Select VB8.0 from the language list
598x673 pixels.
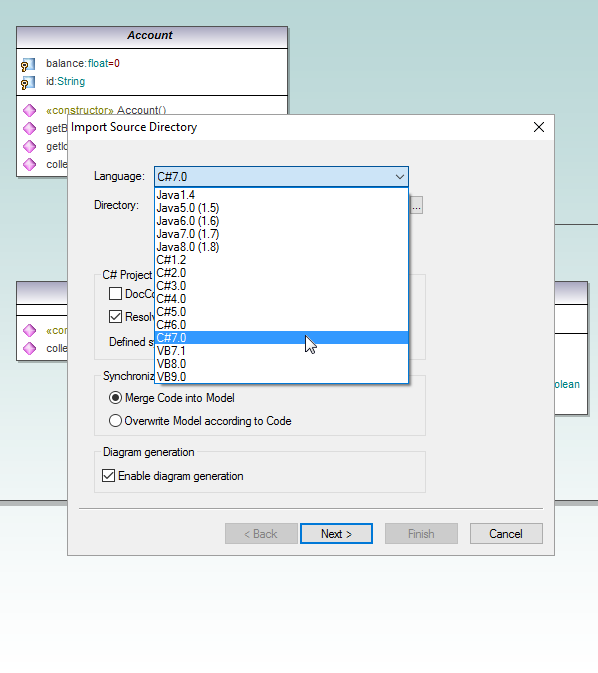pyautogui.click(x=281, y=364)
